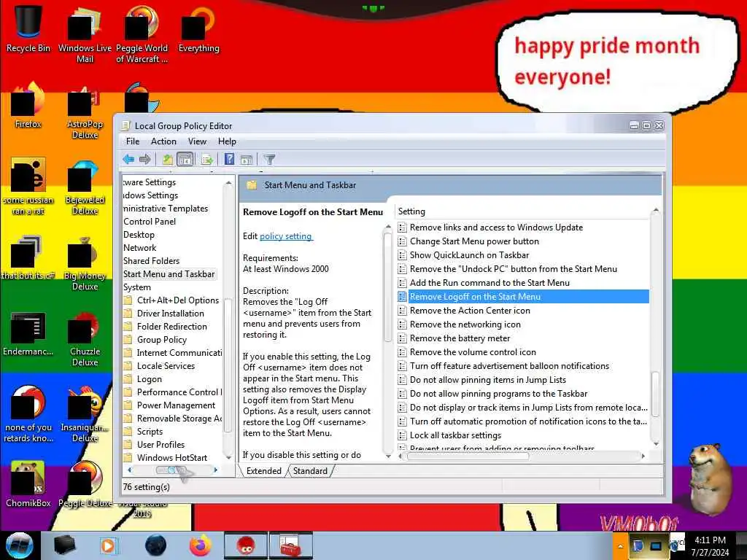Select Do not allow pinning items in Jump Lists
This screenshot has width=747, height=560.
488,380
